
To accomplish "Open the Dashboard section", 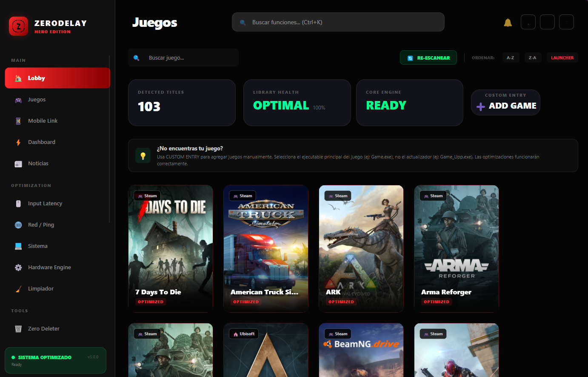I will pyautogui.click(x=57, y=142).
